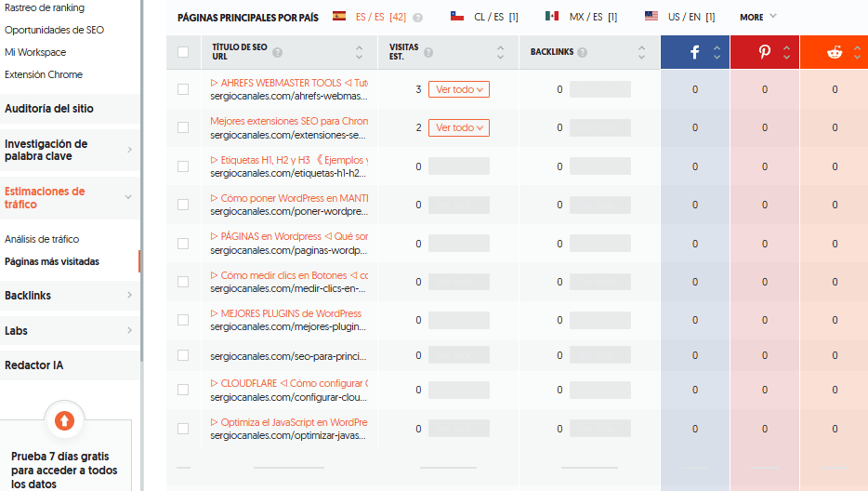Open Oportunidades de SEO menu item

tap(54, 30)
